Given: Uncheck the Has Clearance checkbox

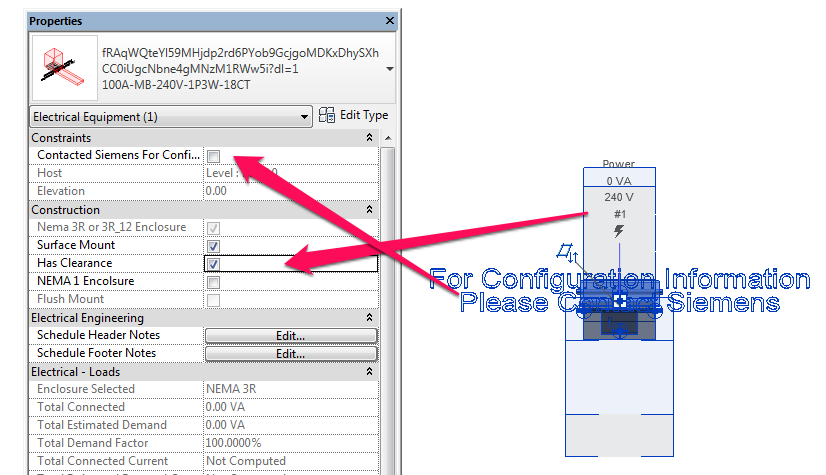Looking at the screenshot, I should pos(213,264).
